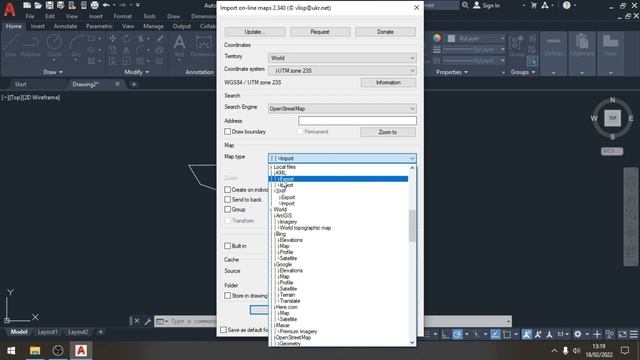Open the Search Engine OpenStreetMap dropdown

coord(342,109)
